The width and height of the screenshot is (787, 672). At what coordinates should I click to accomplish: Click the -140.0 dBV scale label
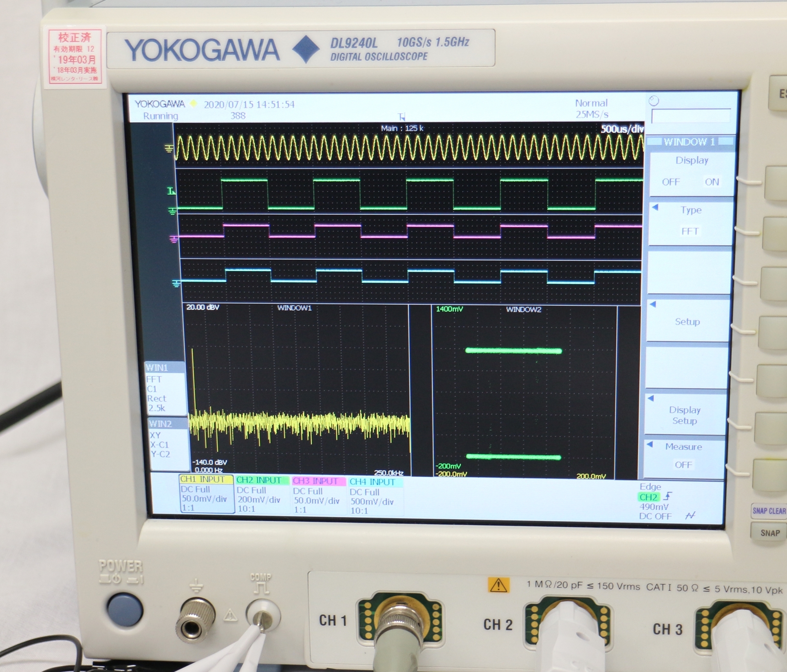point(209,462)
